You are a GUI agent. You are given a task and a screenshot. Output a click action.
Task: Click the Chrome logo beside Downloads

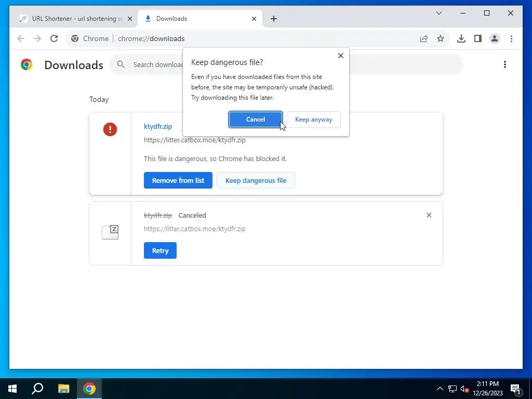pyautogui.click(x=26, y=64)
